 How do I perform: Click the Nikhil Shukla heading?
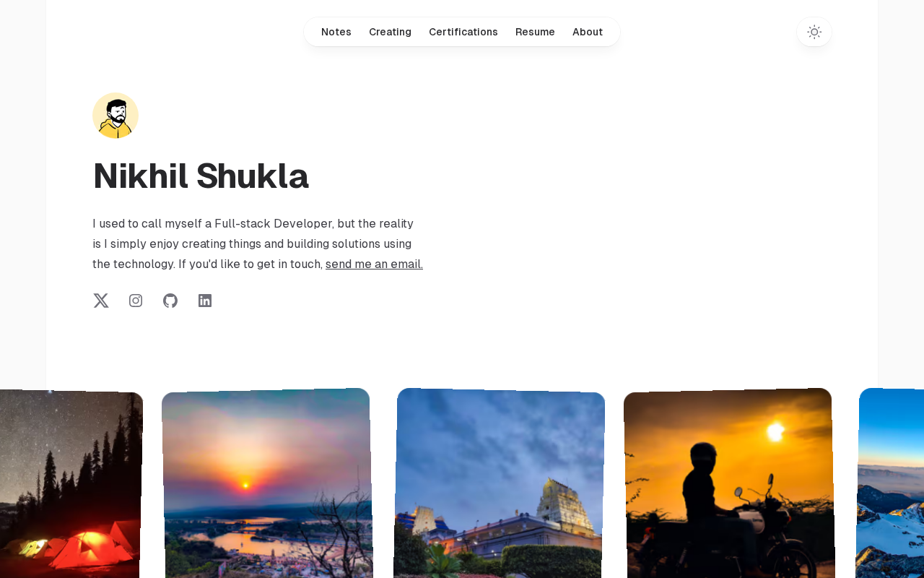[x=201, y=176]
